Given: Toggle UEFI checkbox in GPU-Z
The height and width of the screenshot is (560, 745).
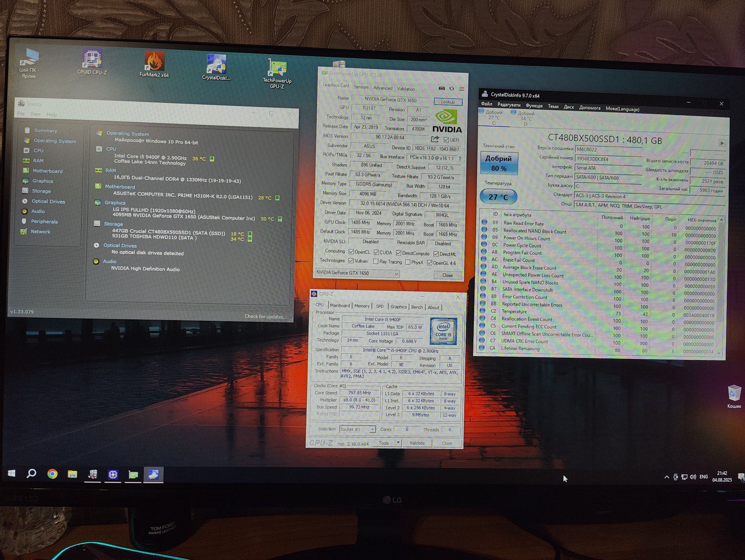Looking at the screenshot, I should coord(446,140).
